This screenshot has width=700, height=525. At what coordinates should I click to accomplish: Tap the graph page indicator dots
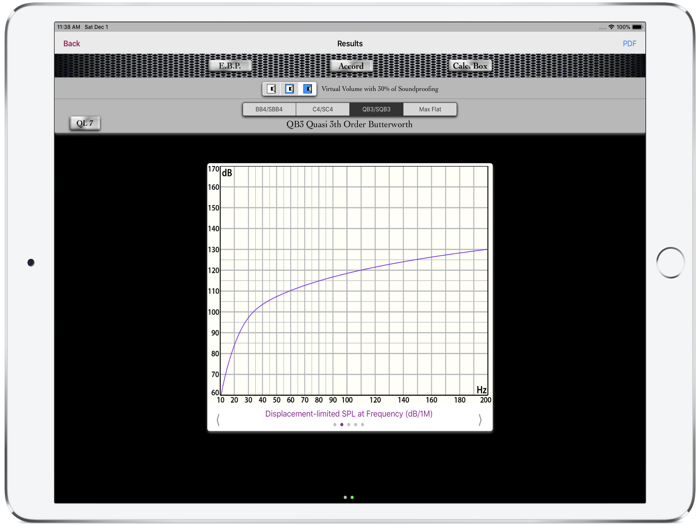click(349, 425)
